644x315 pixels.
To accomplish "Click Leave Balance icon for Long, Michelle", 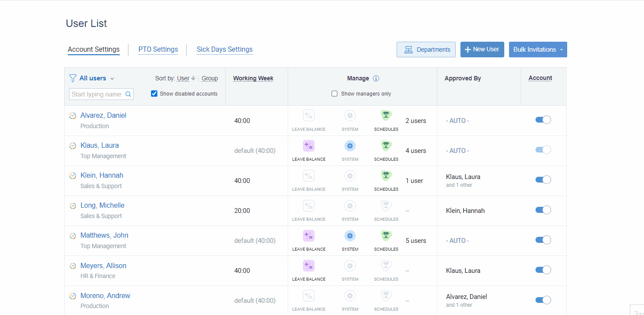I will click(309, 206).
